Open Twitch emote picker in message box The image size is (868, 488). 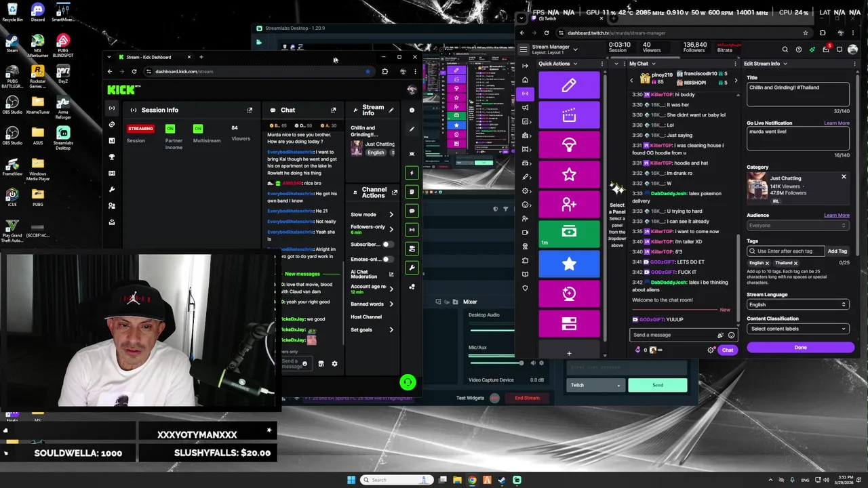pos(731,335)
